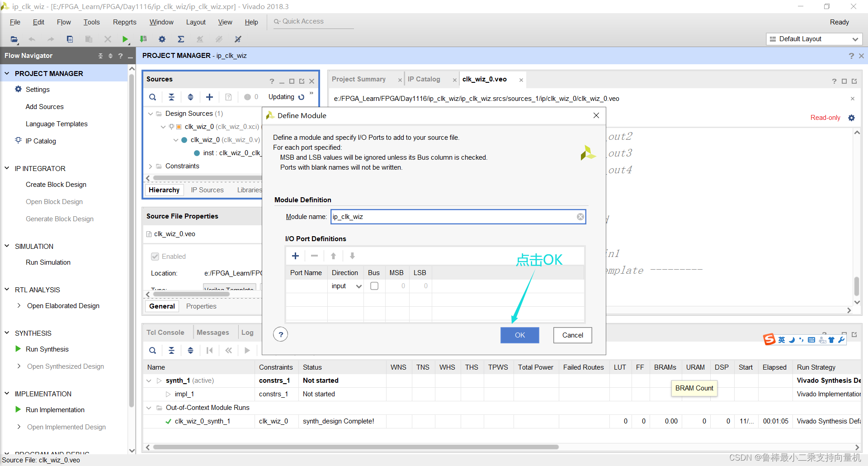868x466 pixels.
Task: Click Design Runs horizontal scrollbar
Action: (x=355, y=447)
